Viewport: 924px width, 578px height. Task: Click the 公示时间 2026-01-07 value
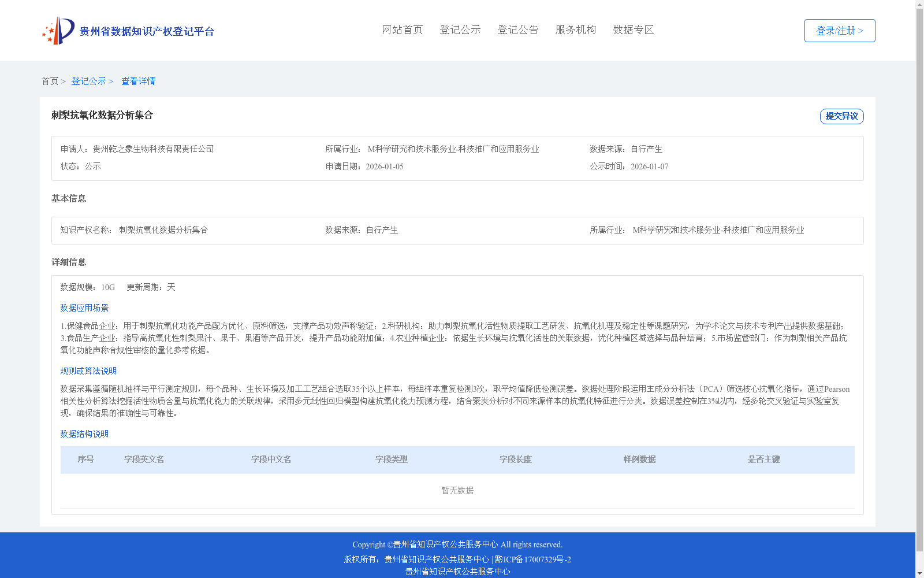click(x=649, y=166)
